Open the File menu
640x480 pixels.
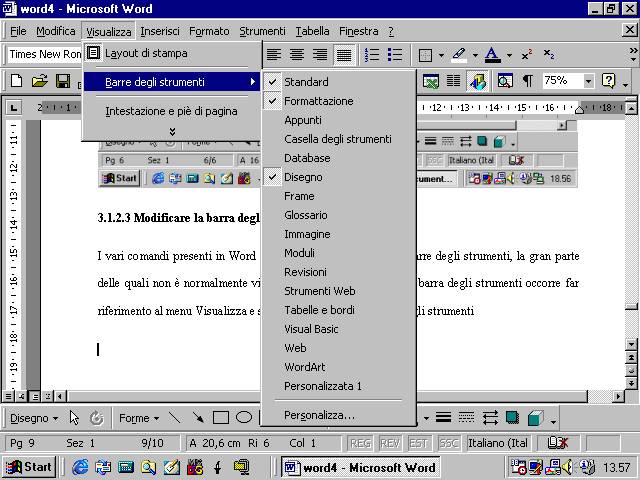point(18,31)
